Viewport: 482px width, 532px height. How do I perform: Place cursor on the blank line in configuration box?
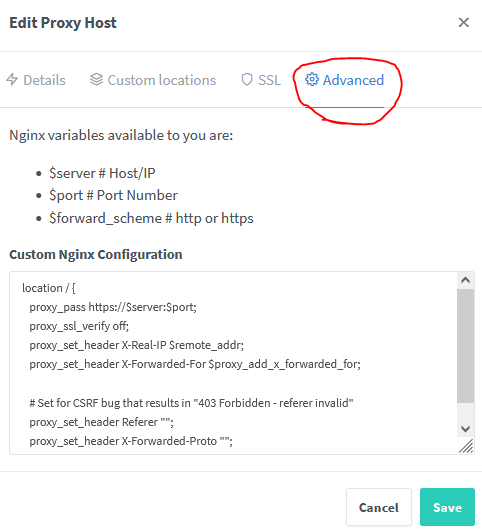coord(234,383)
